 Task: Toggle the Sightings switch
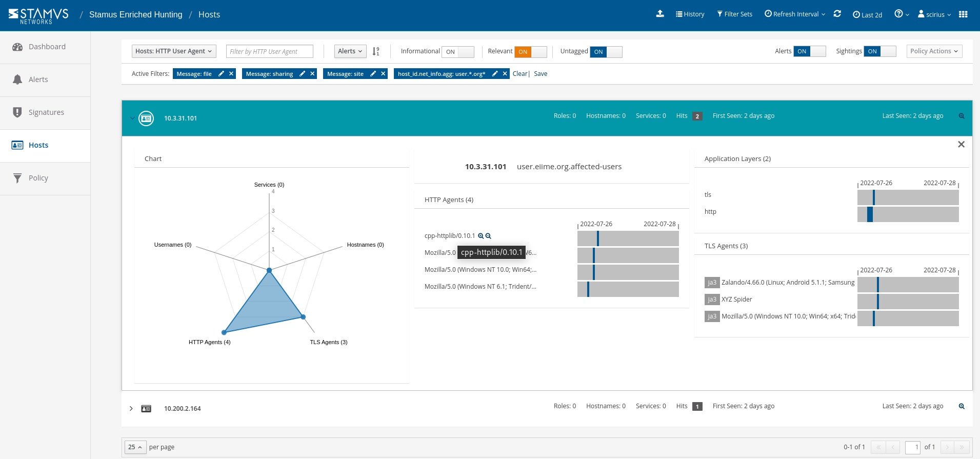click(880, 51)
